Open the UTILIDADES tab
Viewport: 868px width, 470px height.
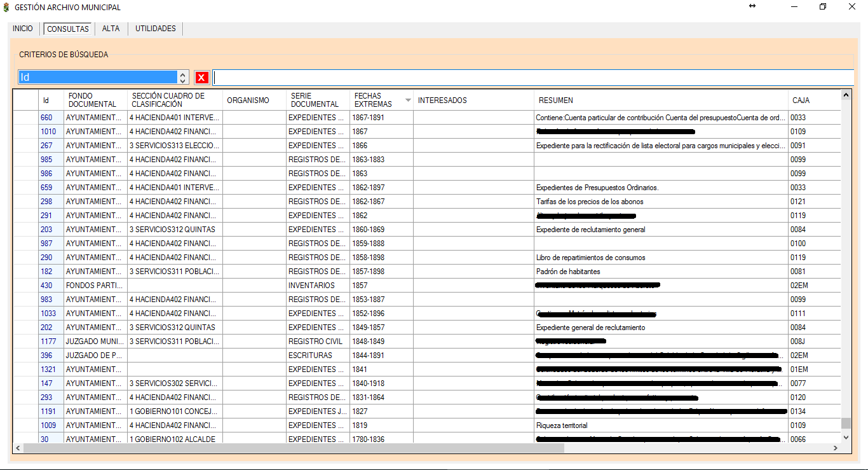tap(154, 29)
